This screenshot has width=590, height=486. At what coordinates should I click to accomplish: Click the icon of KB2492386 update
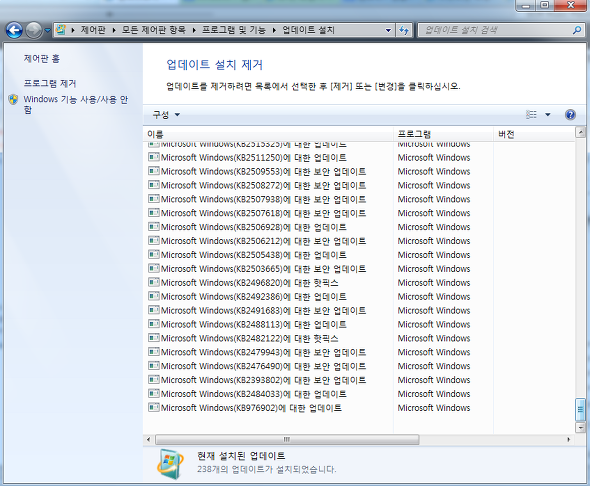pos(154,296)
